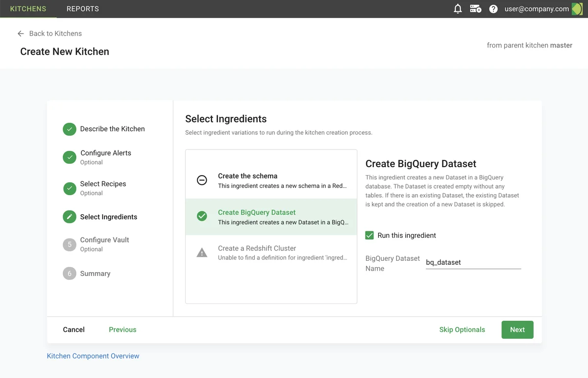Viewport: 588px width, 378px height.
Task: Open the notifications bell
Action: click(458, 8)
